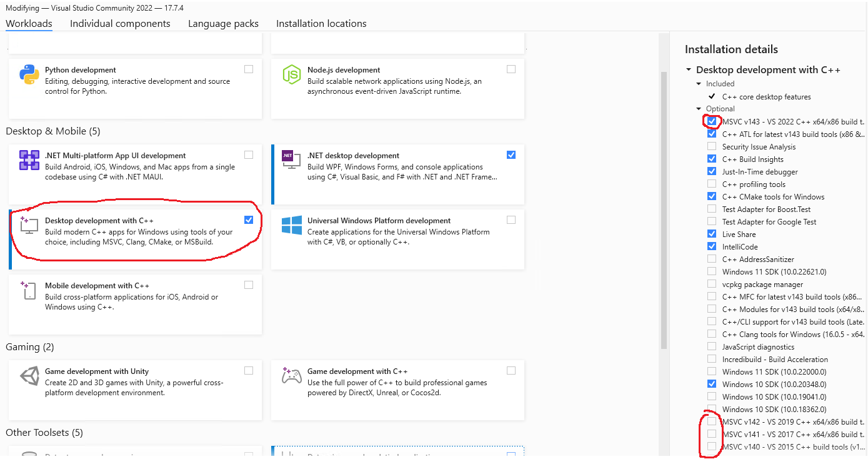Check Incredibuild - Build Acceleration option
868x459 pixels.
pyautogui.click(x=712, y=359)
